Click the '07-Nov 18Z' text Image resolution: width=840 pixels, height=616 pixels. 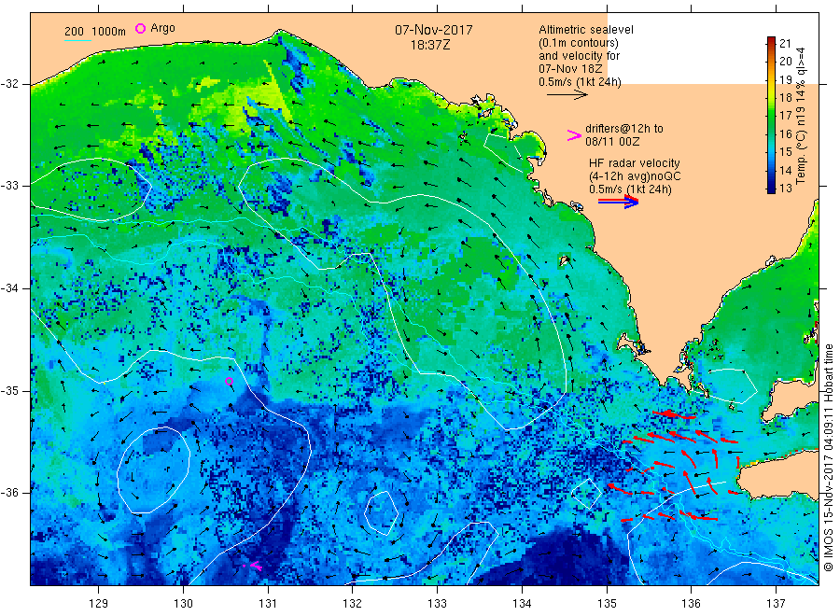570,69
